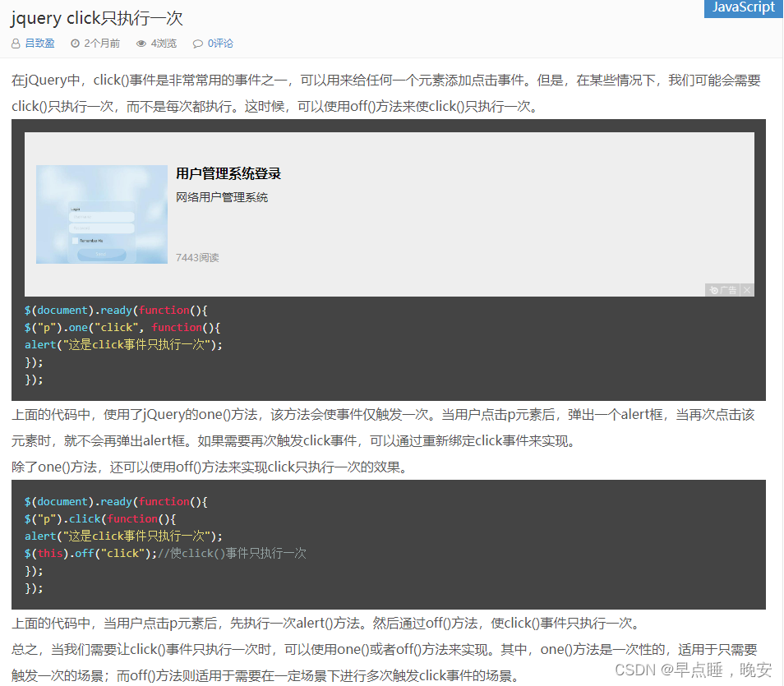Click the comment speech-bubble icon

(x=198, y=44)
